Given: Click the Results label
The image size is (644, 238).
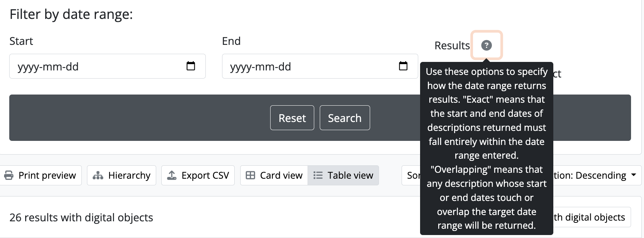Looking at the screenshot, I should pos(452,46).
